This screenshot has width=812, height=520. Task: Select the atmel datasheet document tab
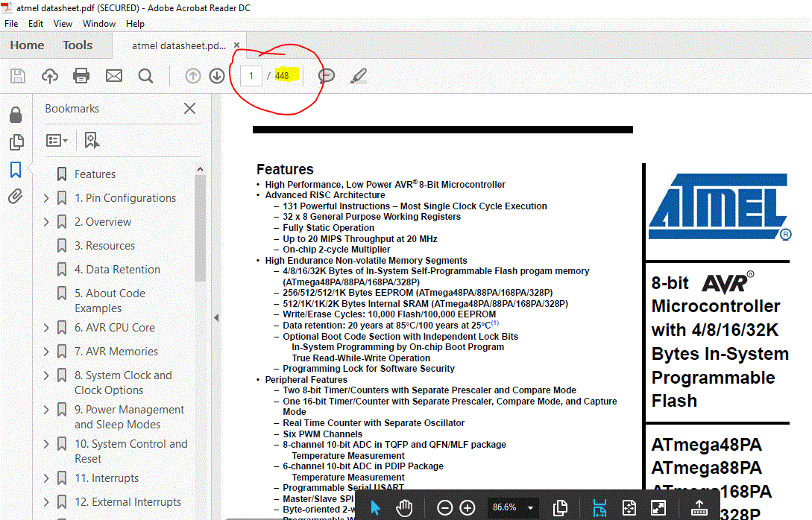pos(179,45)
